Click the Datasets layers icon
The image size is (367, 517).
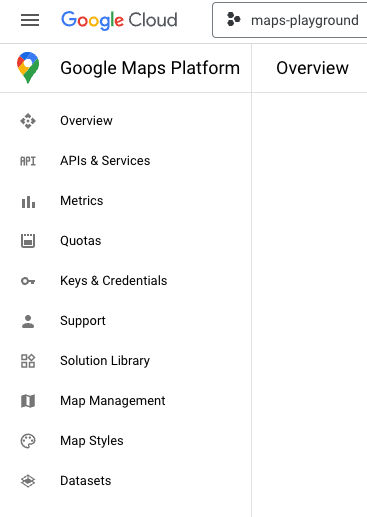coord(28,481)
